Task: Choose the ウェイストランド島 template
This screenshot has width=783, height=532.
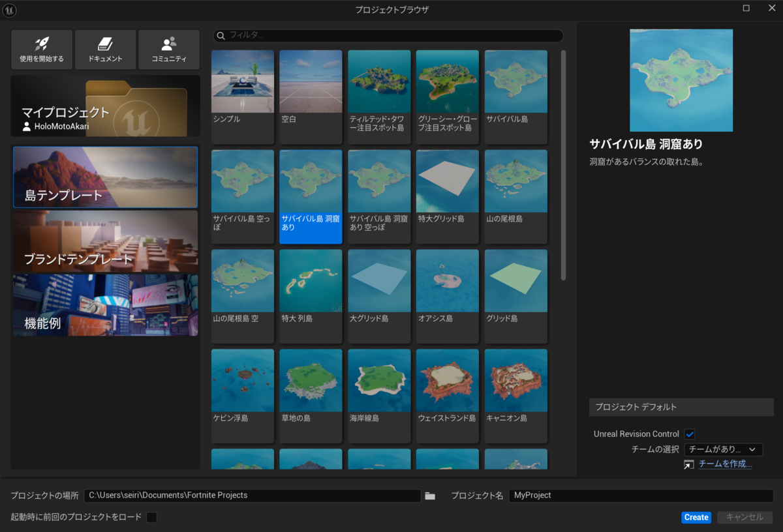Action: 447,396
